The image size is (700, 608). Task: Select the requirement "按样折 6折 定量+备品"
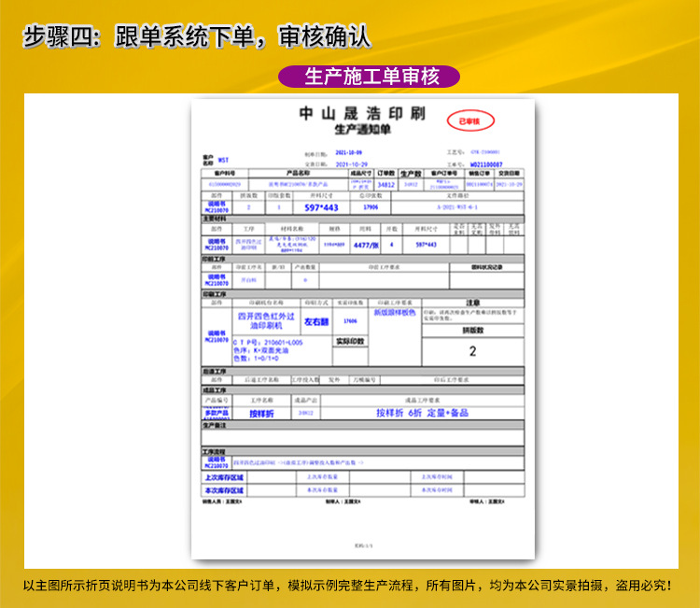point(422,413)
